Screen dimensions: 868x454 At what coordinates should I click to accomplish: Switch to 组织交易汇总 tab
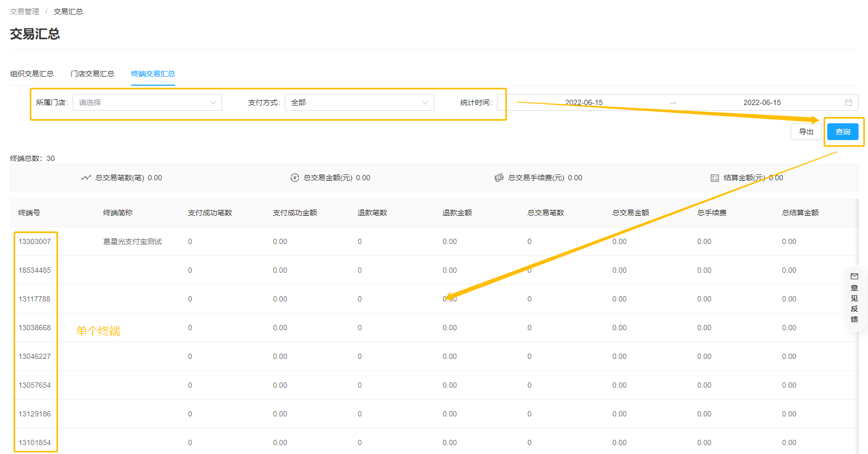[x=32, y=74]
